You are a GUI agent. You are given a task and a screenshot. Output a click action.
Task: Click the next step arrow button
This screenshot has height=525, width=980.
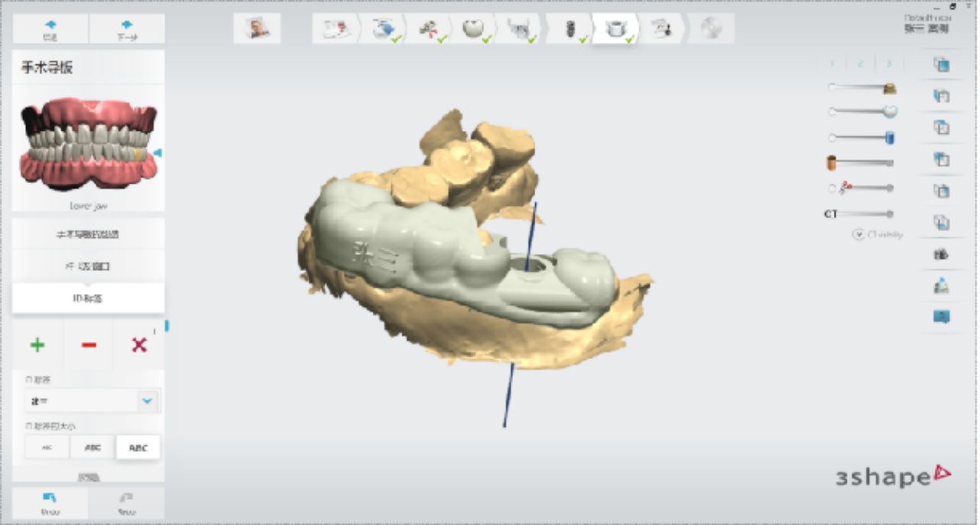[126, 29]
